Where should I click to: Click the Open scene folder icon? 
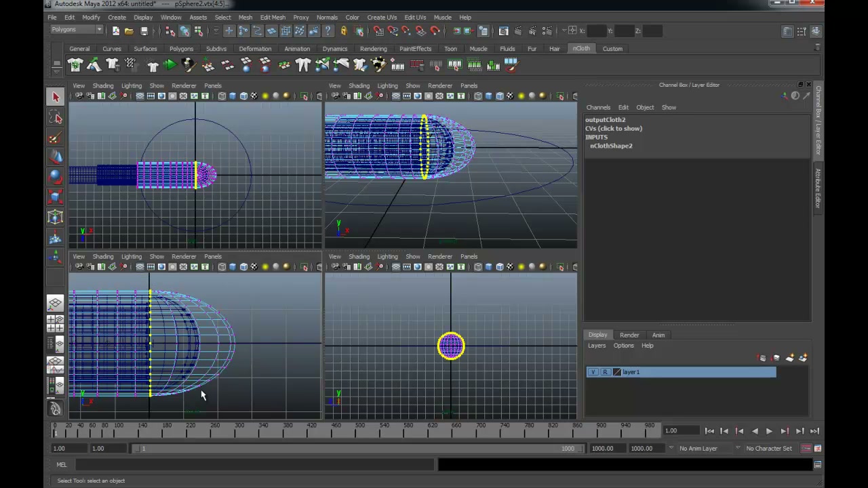tap(129, 30)
